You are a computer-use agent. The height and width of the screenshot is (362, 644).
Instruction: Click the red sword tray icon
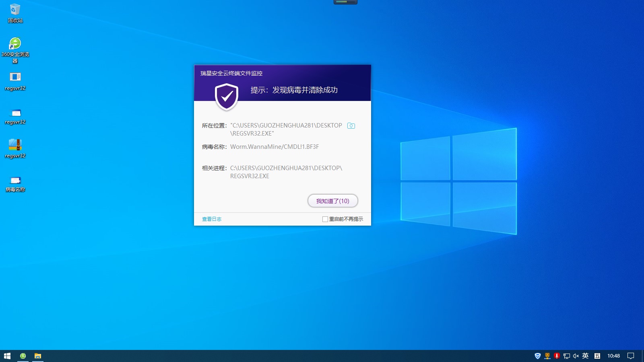(x=557, y=356)
